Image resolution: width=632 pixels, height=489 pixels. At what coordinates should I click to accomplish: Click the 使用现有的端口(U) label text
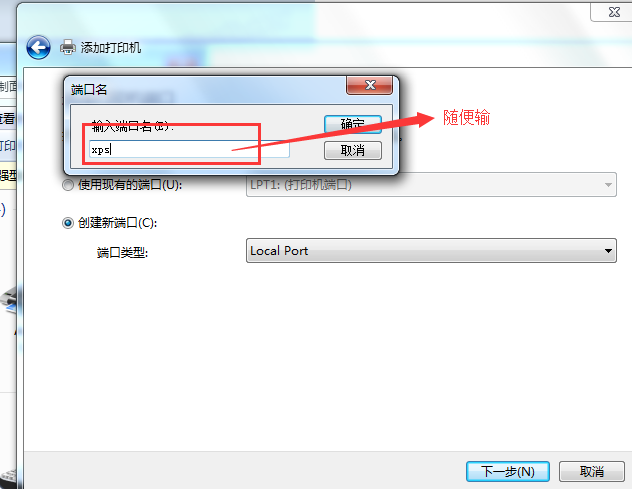(x=130, y=185)
